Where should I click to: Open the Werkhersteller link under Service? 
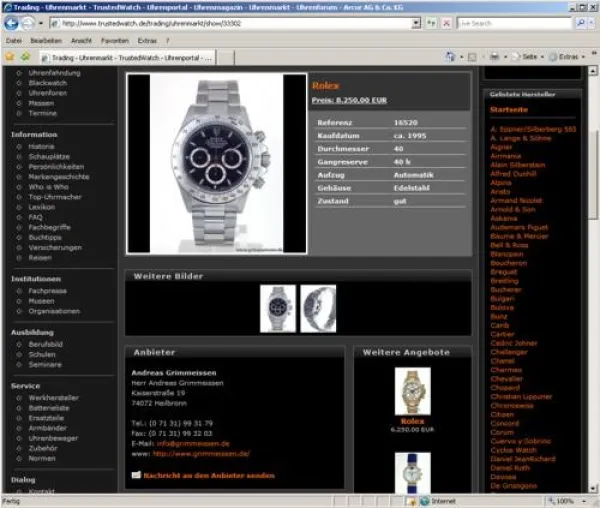pos(54,398)
